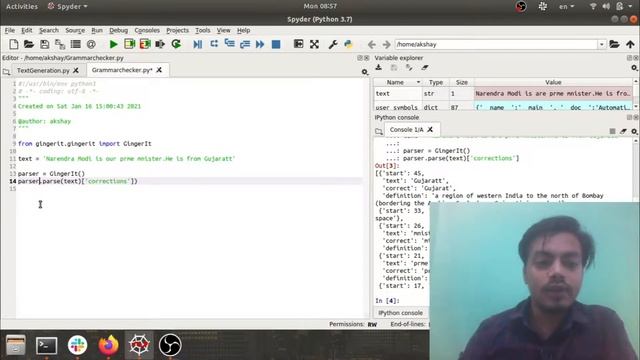The height and width of the screenshot is (360, 640).
Task: Select Console 1/A tab
Action: pos(406,129)
